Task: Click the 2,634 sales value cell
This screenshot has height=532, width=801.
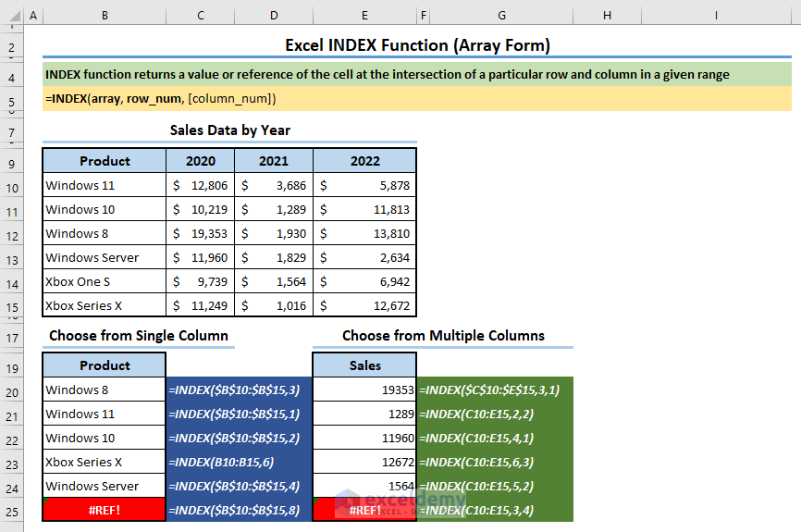Action: coord(364,257)
